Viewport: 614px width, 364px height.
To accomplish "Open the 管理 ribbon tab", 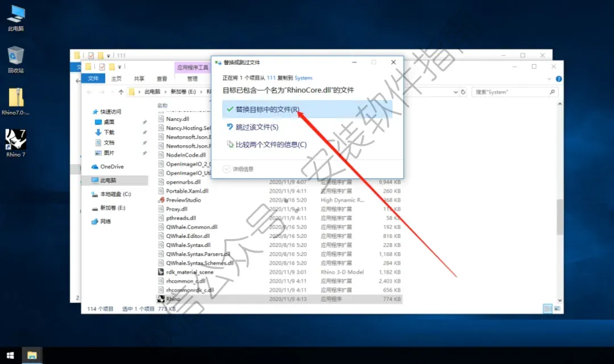I will [x=192, y=78].
